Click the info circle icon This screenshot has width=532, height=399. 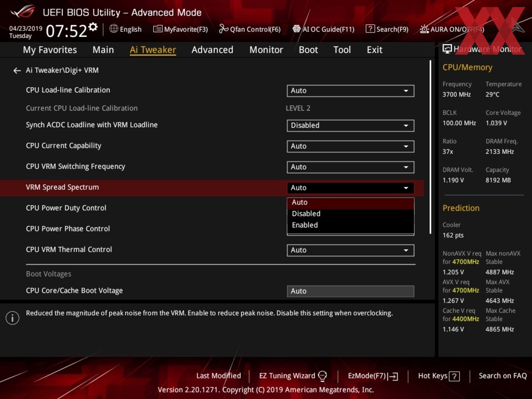click(x=13, y=318)
